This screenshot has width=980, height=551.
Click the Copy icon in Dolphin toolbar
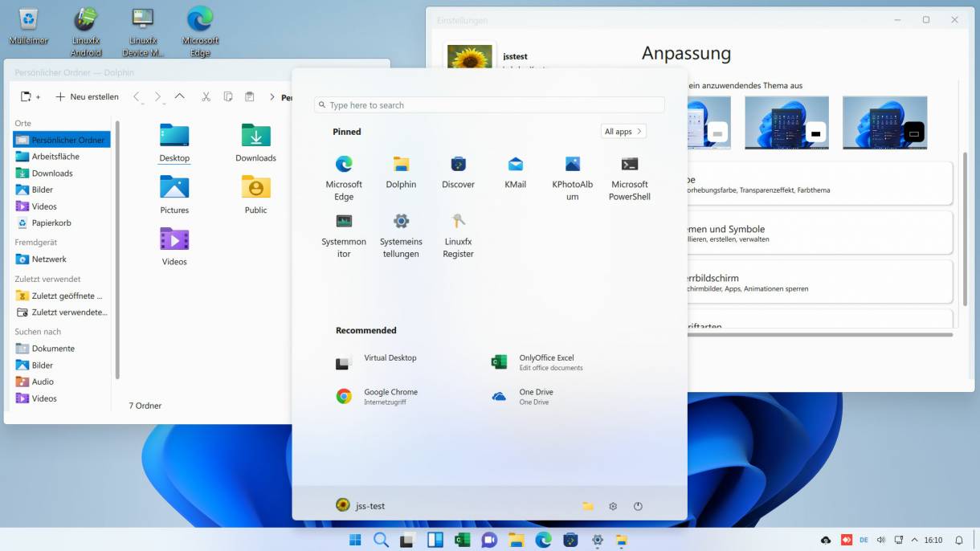point(227,96)
